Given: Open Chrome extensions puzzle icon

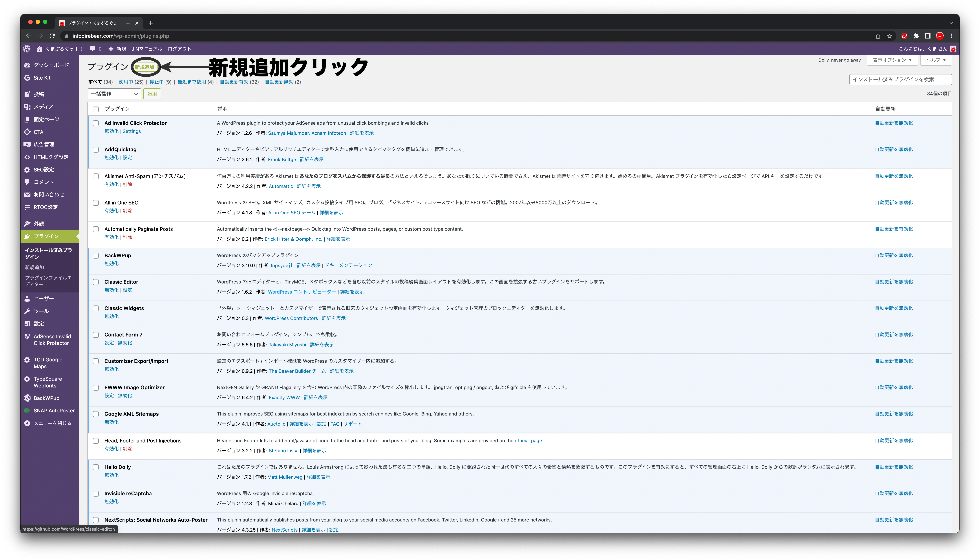Looking at the screenshot, I should (x=916, y=36).
